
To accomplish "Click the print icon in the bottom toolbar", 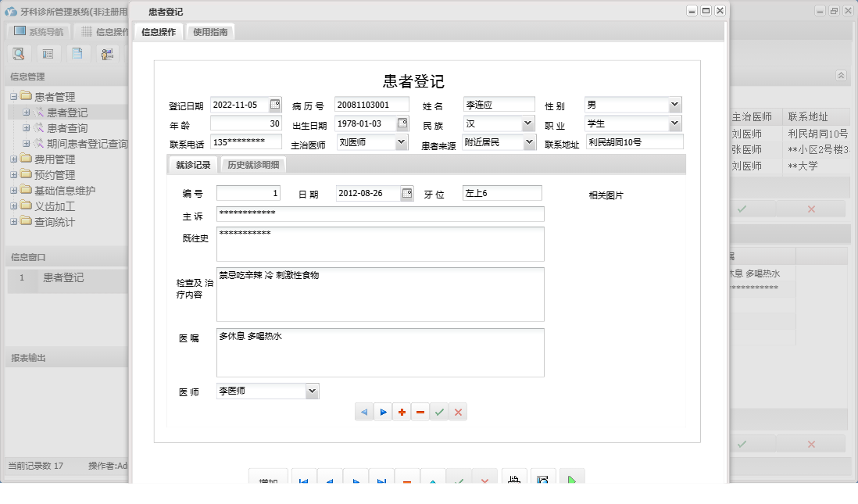I will pyautogui.click(x=514, y=478).
